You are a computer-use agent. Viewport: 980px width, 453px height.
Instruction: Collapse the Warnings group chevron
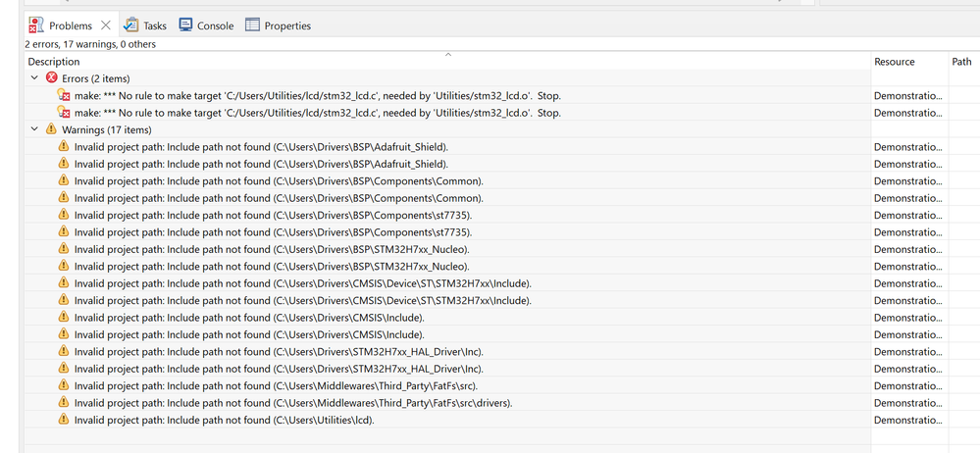point(34,130)
